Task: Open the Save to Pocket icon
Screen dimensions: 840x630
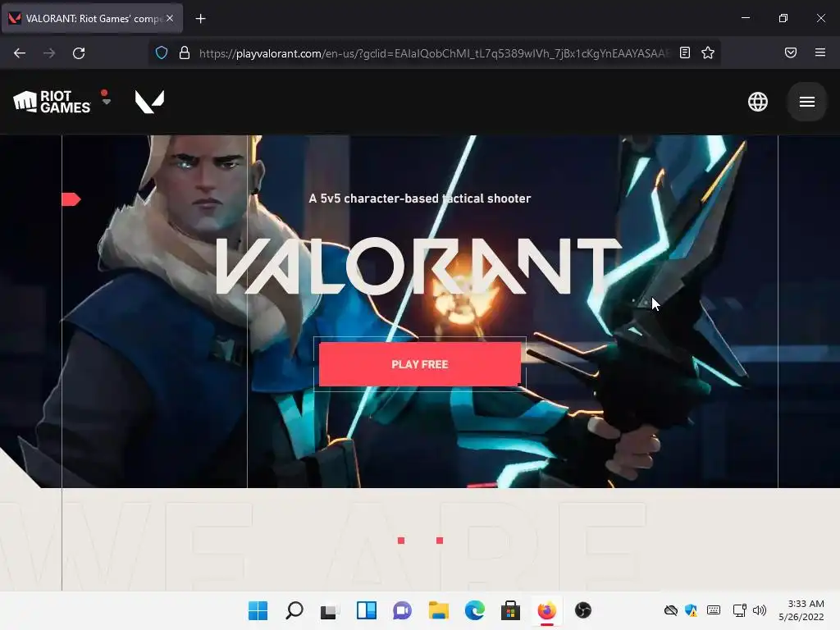Action: point(791,52)
